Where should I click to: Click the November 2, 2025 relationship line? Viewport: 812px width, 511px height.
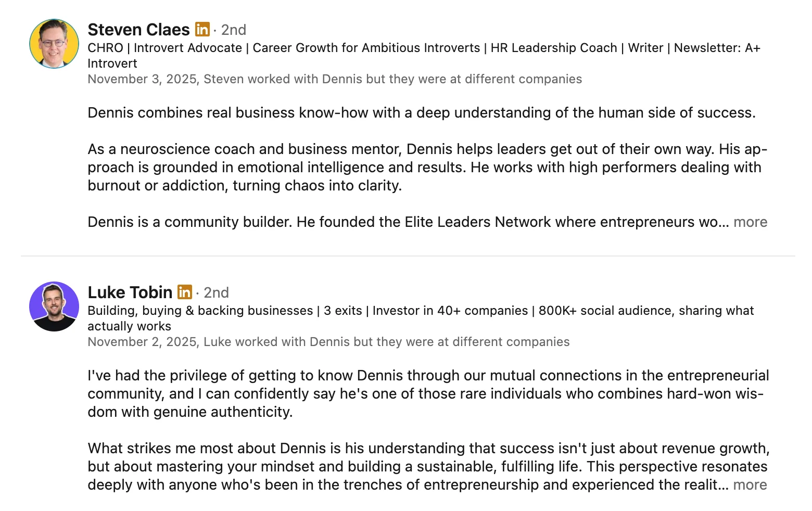(x=328, y=342)
